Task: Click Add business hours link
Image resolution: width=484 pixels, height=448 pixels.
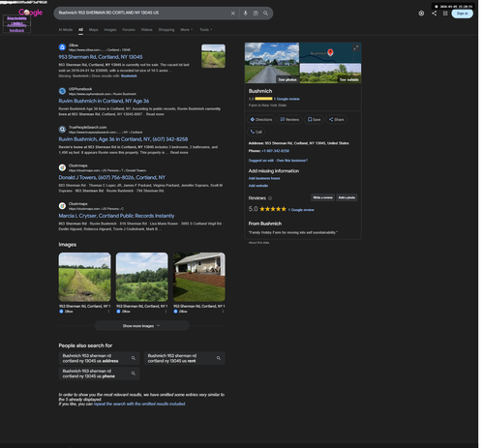Action: 264,178
